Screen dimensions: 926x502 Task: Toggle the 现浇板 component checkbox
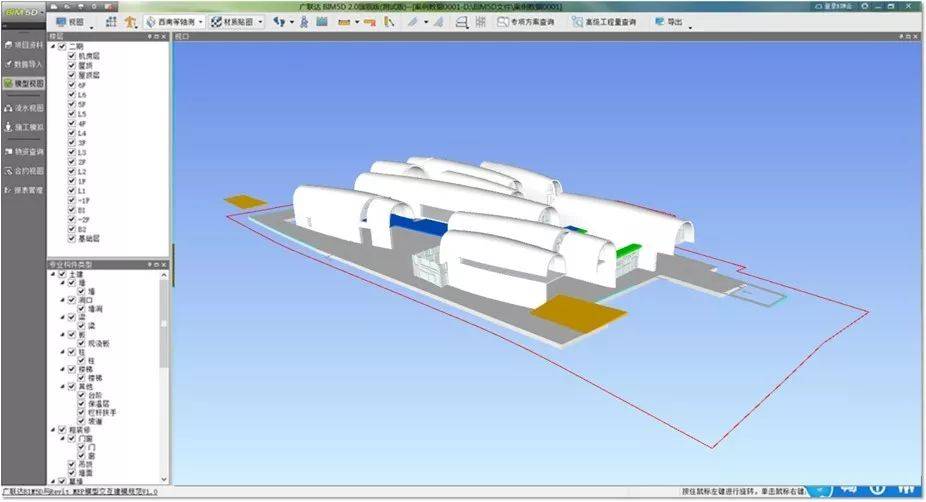click(x=81, y=343)
